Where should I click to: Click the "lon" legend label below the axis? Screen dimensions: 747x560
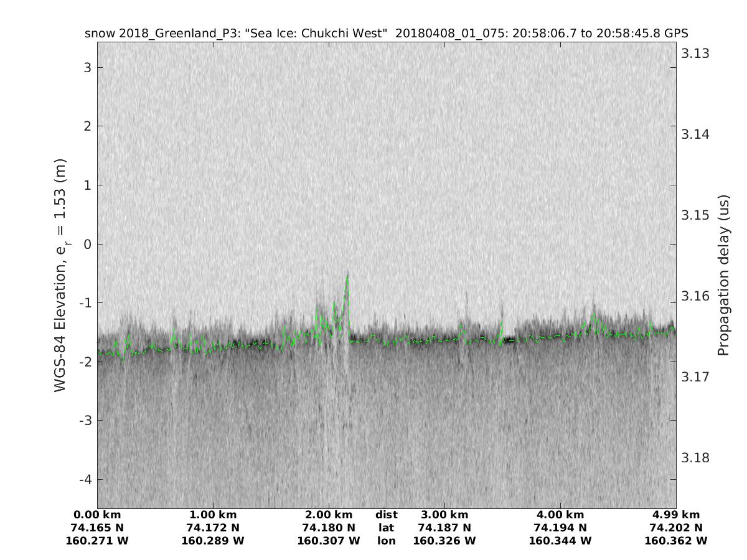386,541
